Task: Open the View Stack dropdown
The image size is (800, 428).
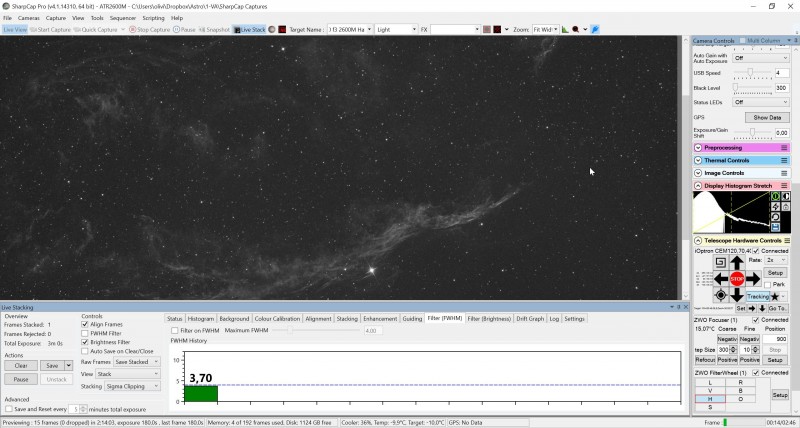Action: click(128, 374)
